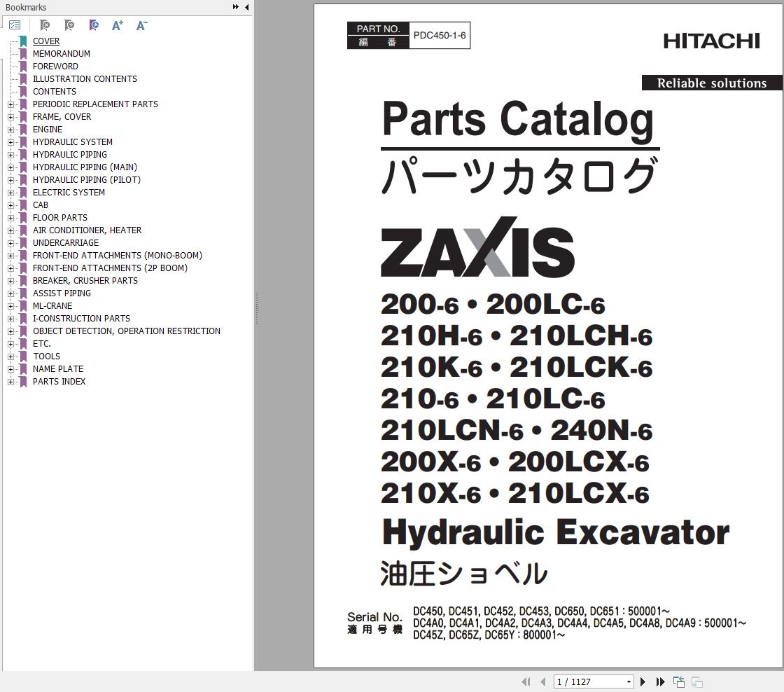Click the bookmark icon beside ML-CRANE
This screenshot has height=692, width=784.
click(x=23, y=306)
